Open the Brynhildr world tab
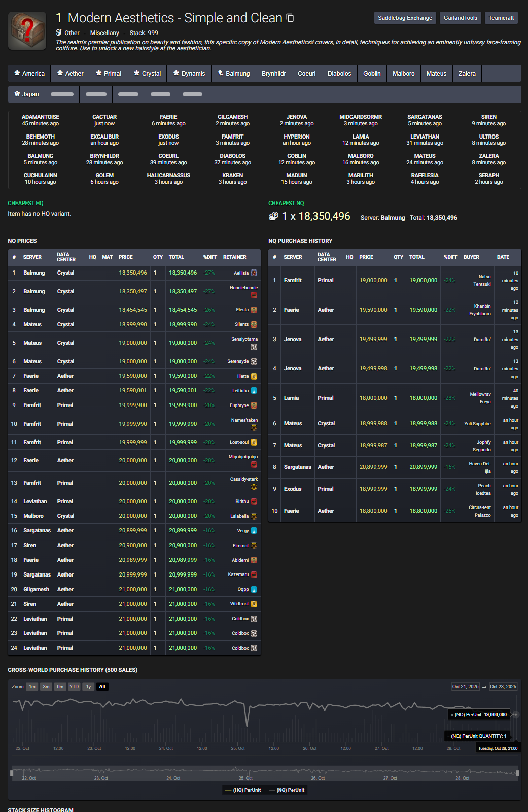 pyautogui.click(x=274, y=74)
